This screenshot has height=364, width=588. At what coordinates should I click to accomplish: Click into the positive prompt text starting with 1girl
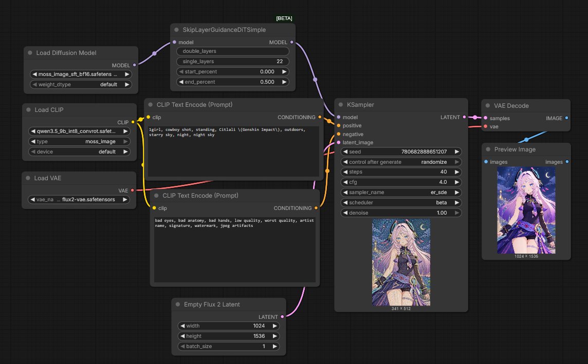233,151
